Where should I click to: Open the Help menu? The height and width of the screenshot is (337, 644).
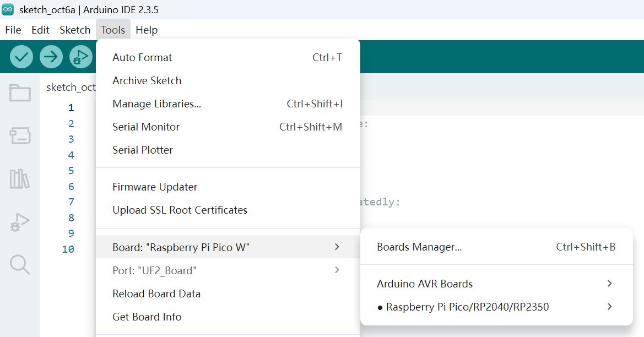147,30
